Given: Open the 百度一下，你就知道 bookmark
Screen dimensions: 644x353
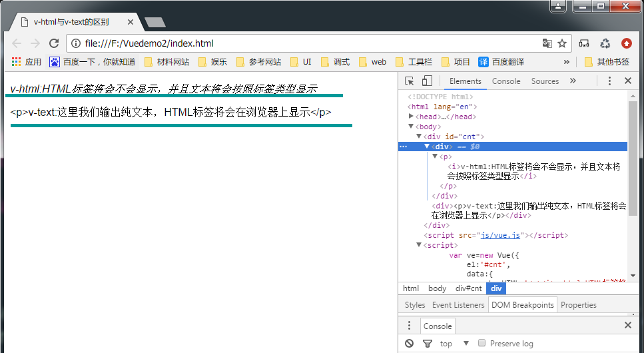Looking at the screenshot, I should click(x=93, y=62).
